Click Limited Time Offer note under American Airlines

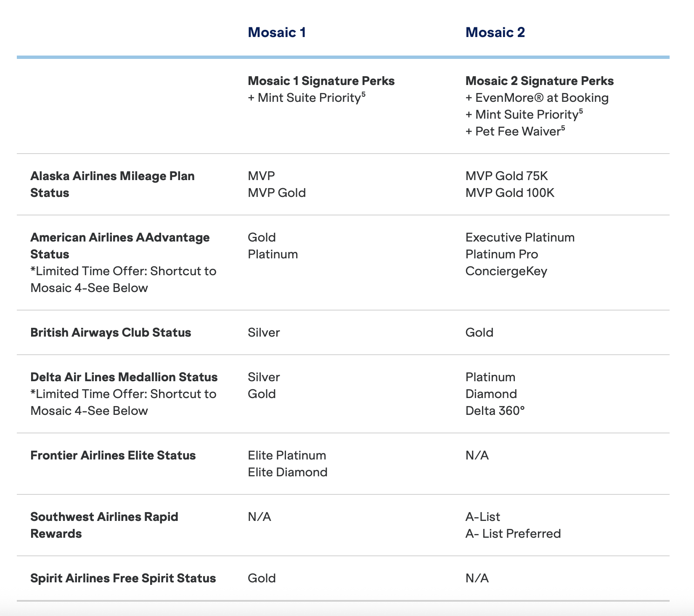click(123, 279)
